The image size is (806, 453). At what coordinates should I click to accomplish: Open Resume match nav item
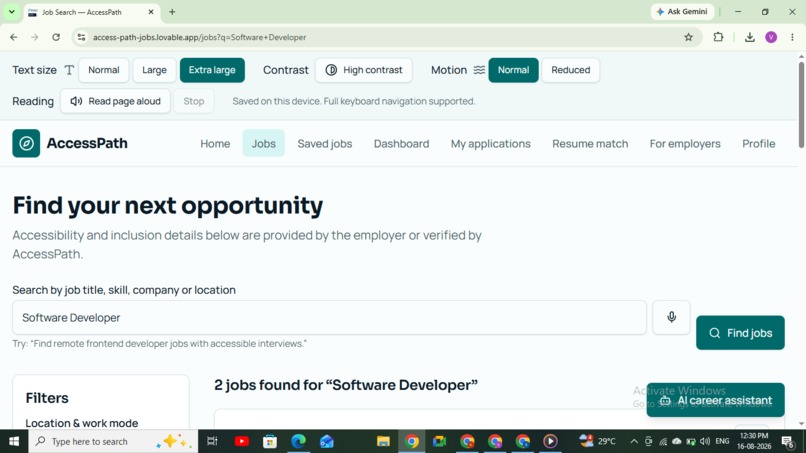[x=590, y=143]
